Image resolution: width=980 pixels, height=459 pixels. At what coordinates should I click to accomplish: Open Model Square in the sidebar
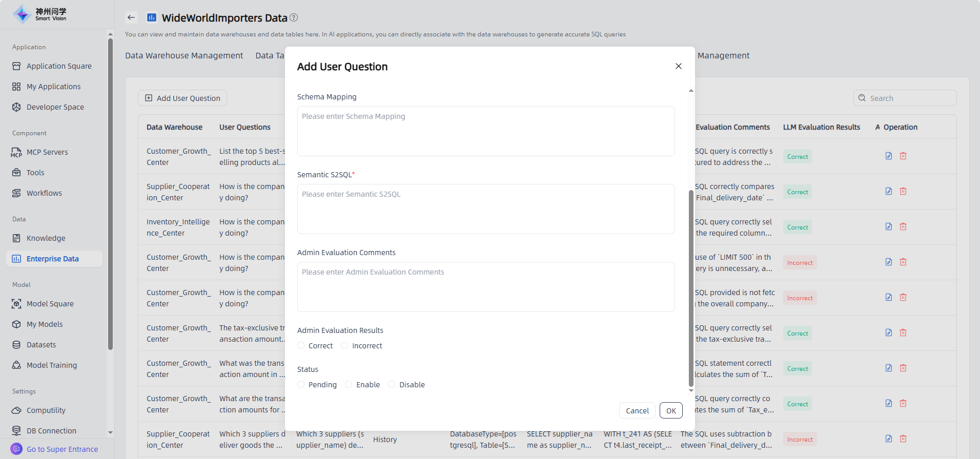(50, 304)
